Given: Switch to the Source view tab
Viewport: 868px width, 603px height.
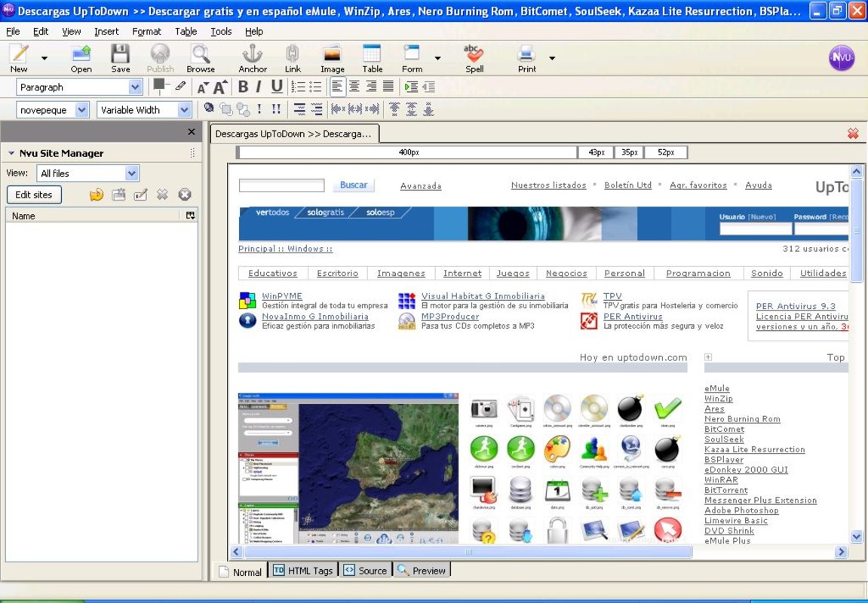Looking at the screenshot, I should coord(365,571).
